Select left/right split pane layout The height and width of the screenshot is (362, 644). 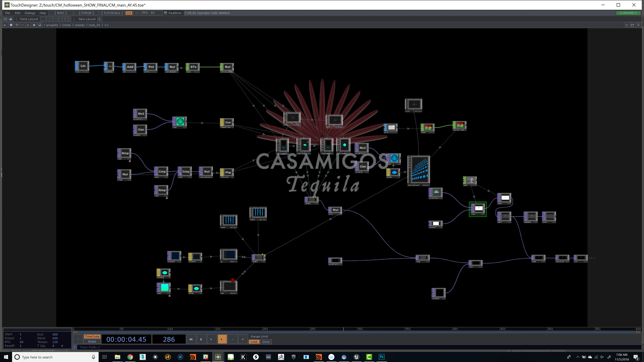click(x=49, y=19)
